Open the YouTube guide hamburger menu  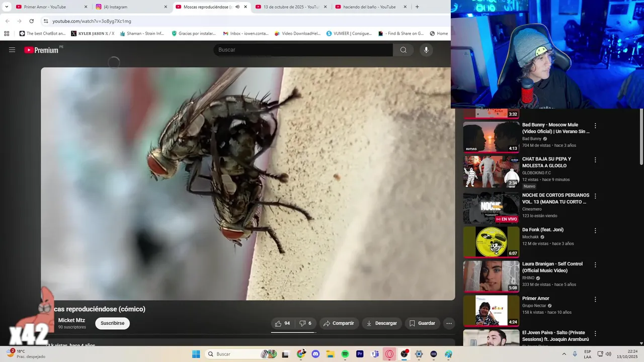pyautogui.click(x=12, y=50)
